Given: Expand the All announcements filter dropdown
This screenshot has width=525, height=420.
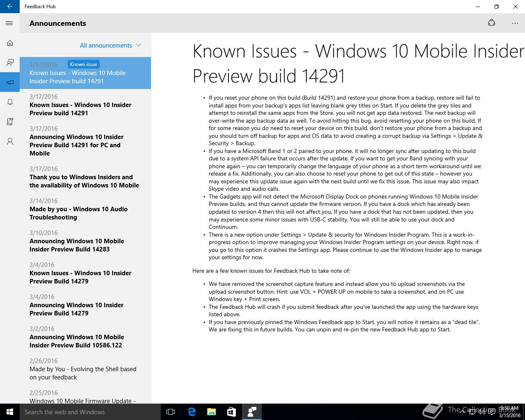Looking at the screenshot, I should coord(110,46).
